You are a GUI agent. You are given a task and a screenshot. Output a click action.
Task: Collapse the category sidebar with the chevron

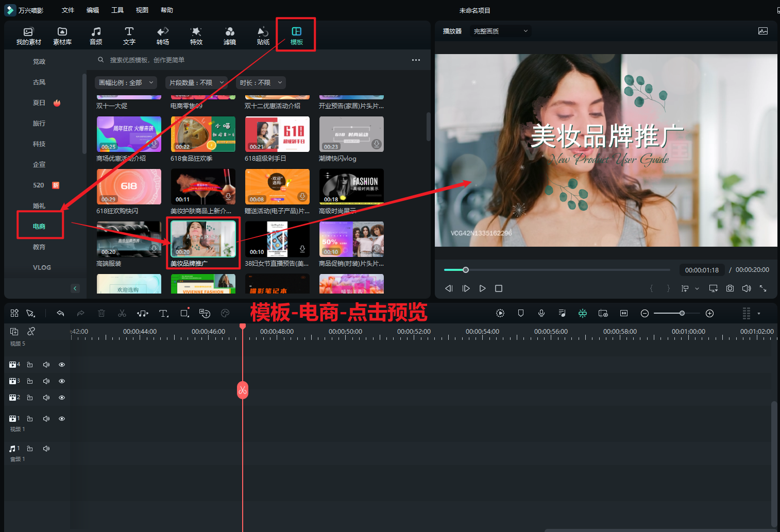tap(75, 288)
